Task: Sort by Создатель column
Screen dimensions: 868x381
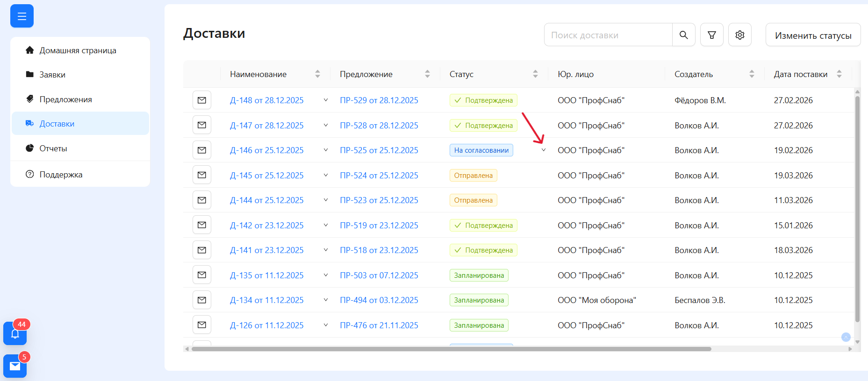Action: pos(752,74)
